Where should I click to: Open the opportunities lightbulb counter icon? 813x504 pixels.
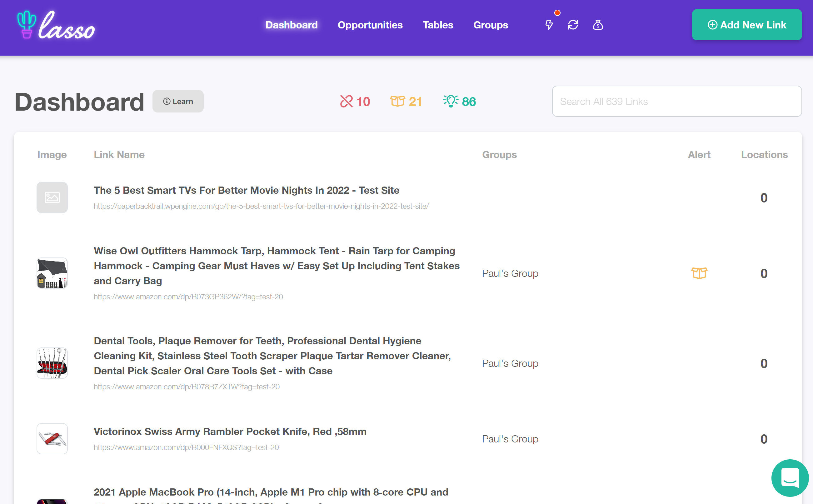(x=451, y=101)
